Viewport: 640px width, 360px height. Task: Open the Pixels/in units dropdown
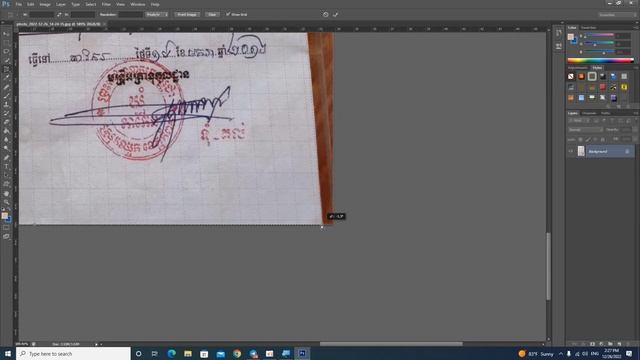(157, 14)
